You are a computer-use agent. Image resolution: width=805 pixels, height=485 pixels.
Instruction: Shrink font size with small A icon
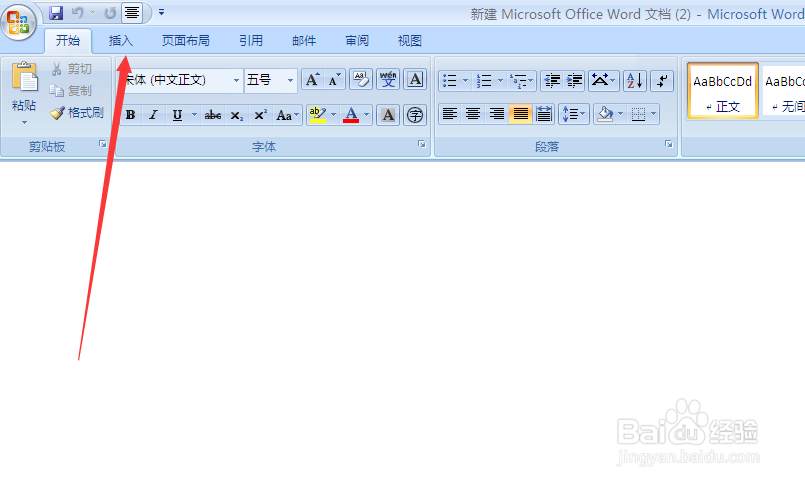pos(335,80)
